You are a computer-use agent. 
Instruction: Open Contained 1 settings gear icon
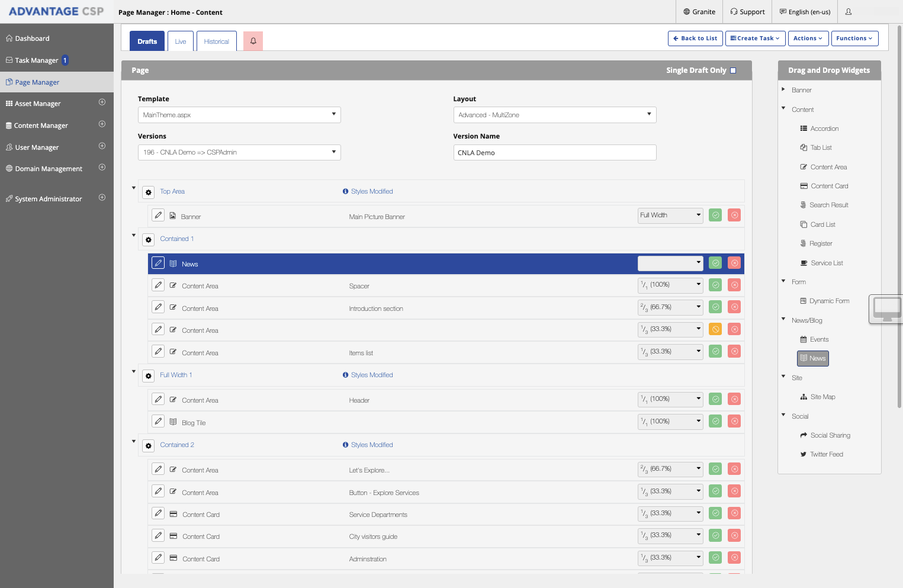coord(149,239)
